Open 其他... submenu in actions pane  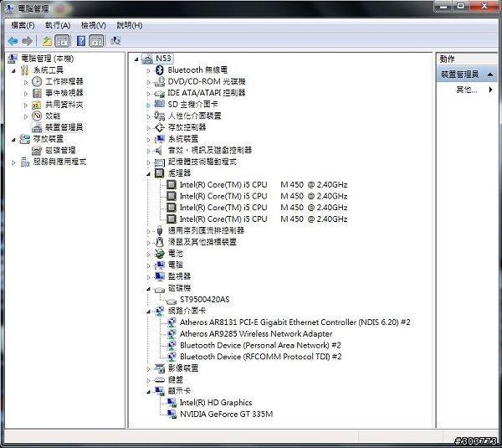(x=467, y=90)
